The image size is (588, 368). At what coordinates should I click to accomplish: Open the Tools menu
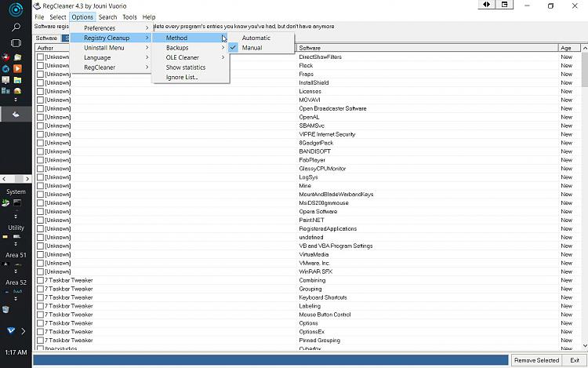point(129,17)
